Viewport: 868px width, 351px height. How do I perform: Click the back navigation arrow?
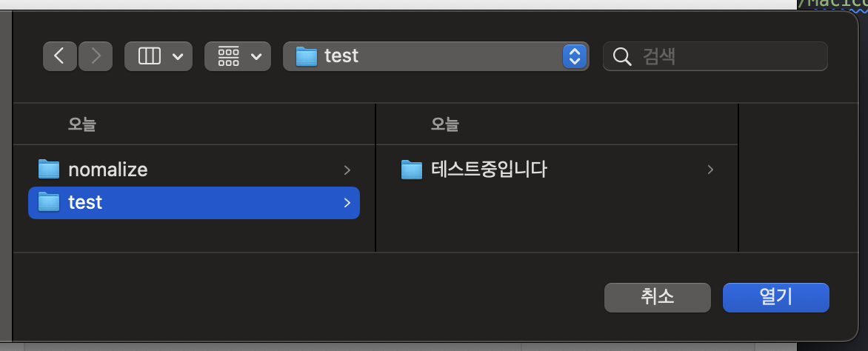[x=60, y=56]
